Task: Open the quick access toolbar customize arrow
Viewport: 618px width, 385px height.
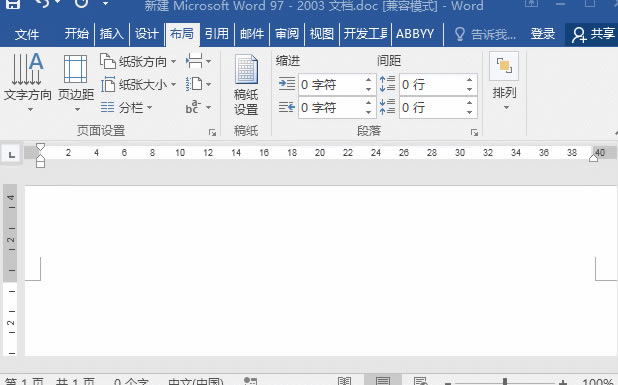Action: pyautogui.click(x=105, y=4)
